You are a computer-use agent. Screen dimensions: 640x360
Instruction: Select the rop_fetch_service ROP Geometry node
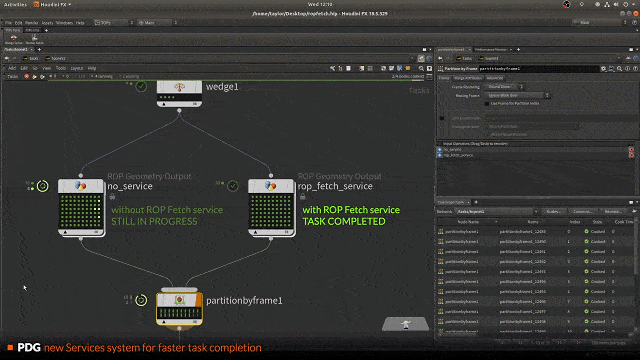point(271,207)
